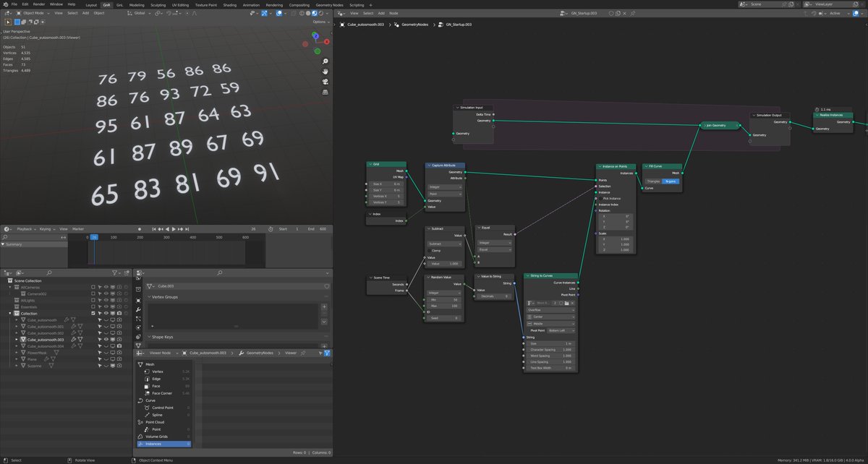The image size is (868, 464).
Task: Toggle selectable arrow for Suzanne row
Action: click(x=101, y=366)
